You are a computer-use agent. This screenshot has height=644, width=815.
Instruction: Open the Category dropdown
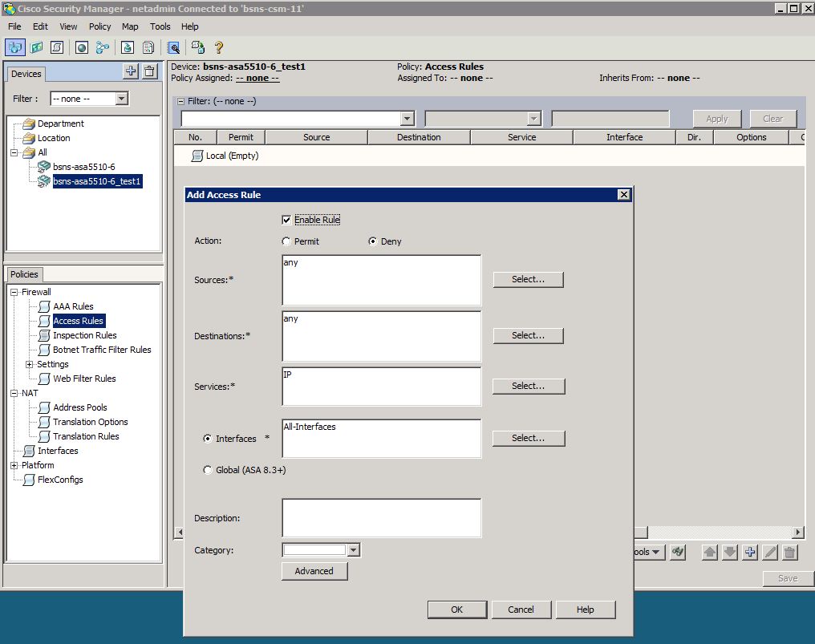[354, 550]
